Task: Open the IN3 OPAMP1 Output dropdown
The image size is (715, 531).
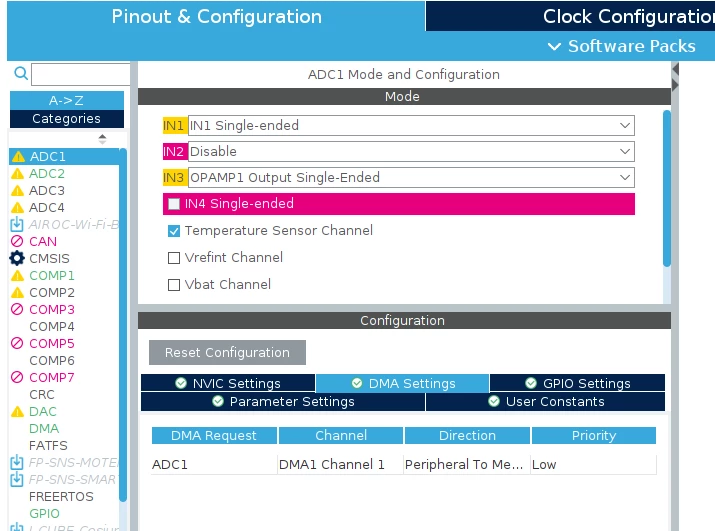Action: point(411,177)
